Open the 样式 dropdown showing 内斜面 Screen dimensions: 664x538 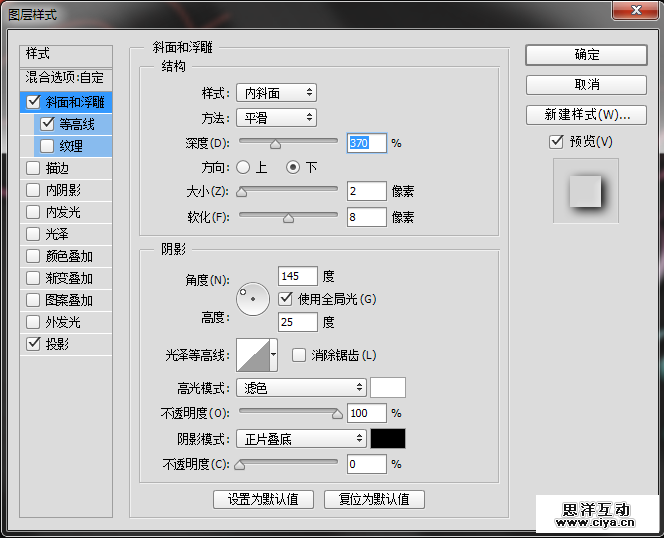(x=277, y=93)
